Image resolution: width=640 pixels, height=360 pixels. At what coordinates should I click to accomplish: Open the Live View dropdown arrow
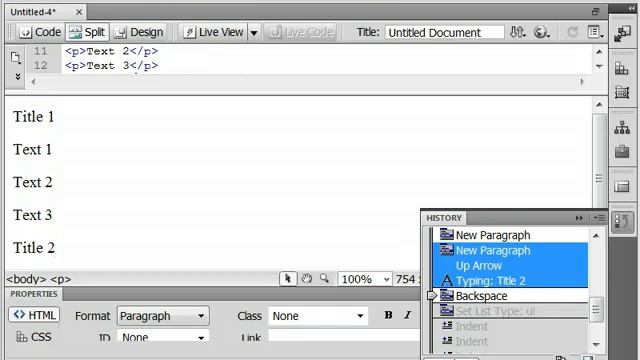tap(254, 33)
